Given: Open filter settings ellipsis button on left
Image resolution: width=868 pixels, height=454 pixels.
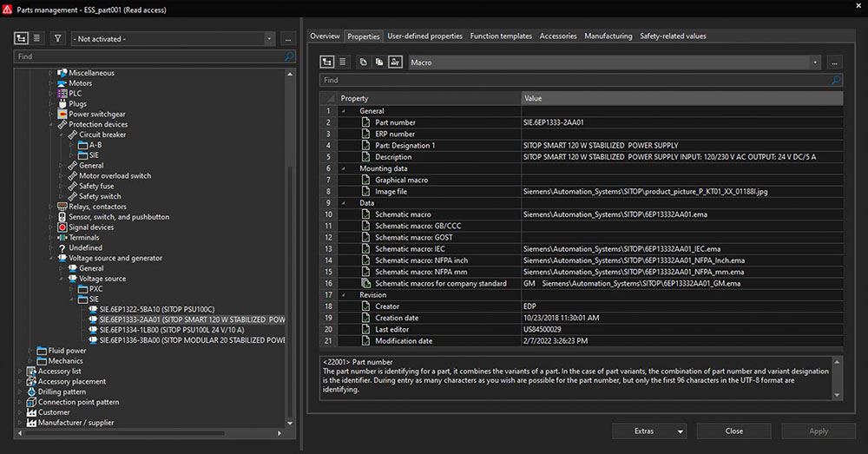Looking at the screenshot, I should tap(288, 39).
